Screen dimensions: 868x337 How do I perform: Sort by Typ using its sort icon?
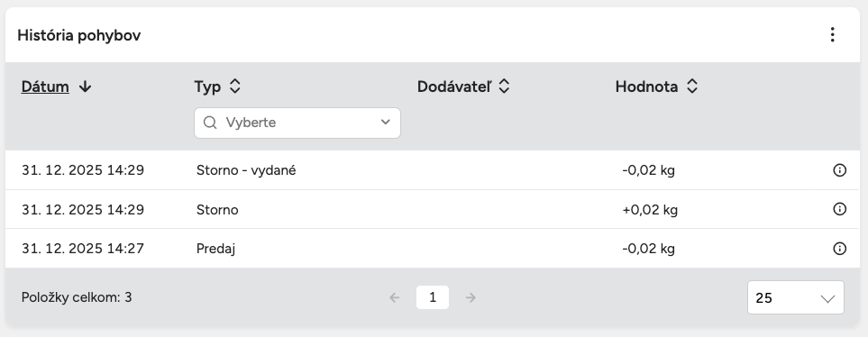point(235,87)
